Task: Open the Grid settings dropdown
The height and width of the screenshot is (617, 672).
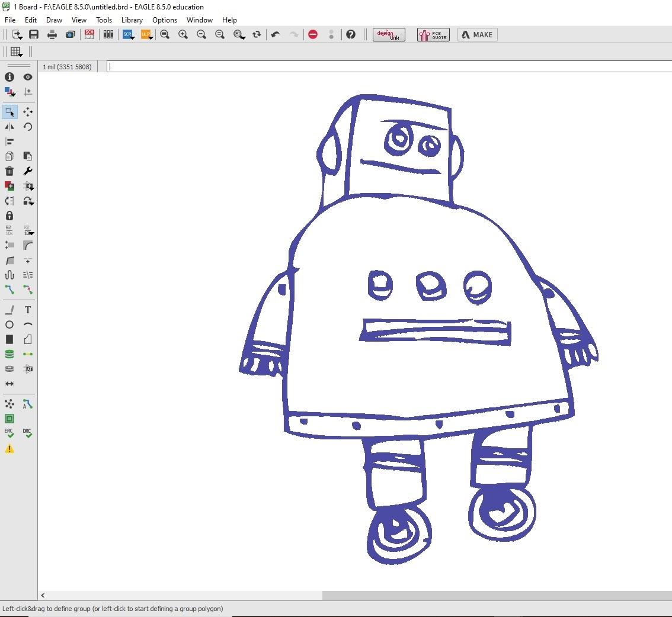Action: click(x=17, y=52)
